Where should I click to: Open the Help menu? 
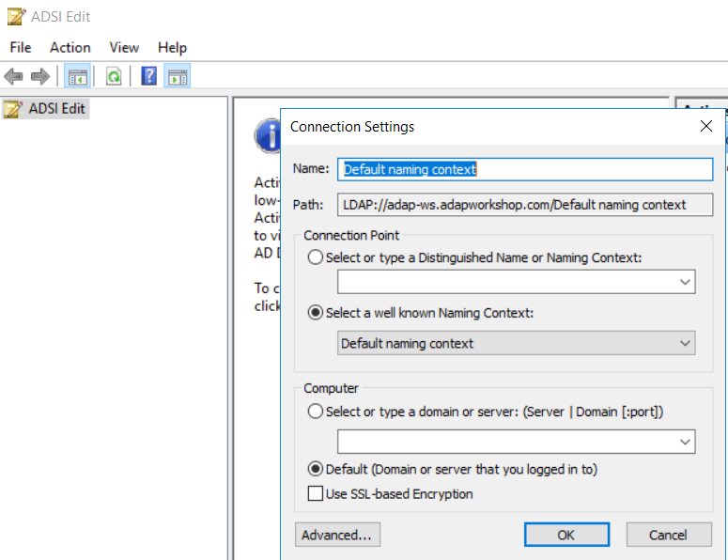[172, 47]
